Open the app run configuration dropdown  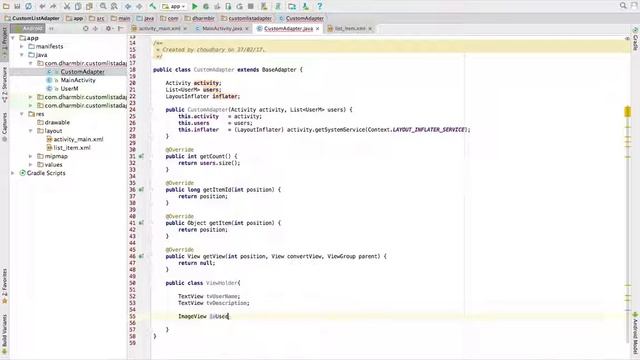[x=174, y=6]
